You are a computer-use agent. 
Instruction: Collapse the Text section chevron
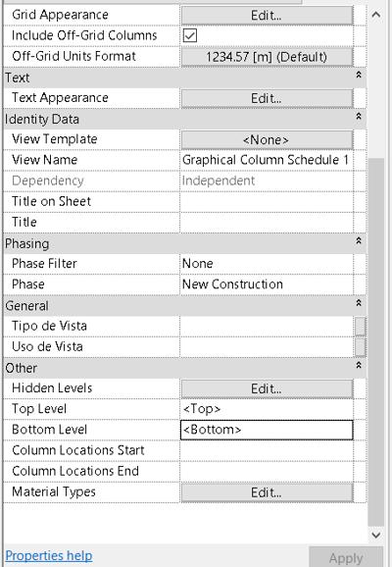[x=359, y=75]
